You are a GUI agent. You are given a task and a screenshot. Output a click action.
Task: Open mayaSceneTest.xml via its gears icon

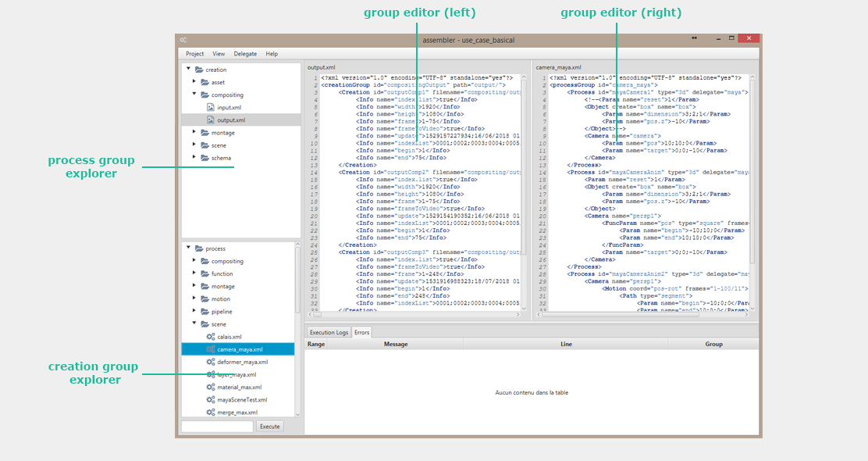[x=211, y=399]
